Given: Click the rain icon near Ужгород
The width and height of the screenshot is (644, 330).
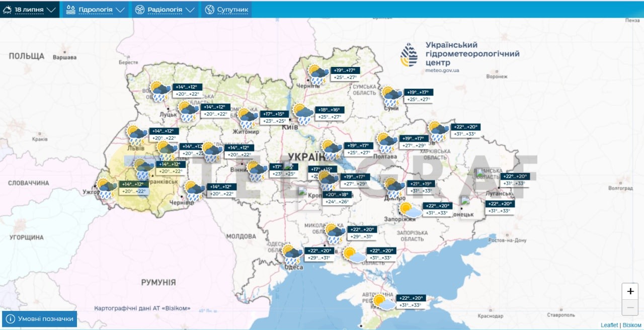Looking at the screenshot, I should coord(107,189).
